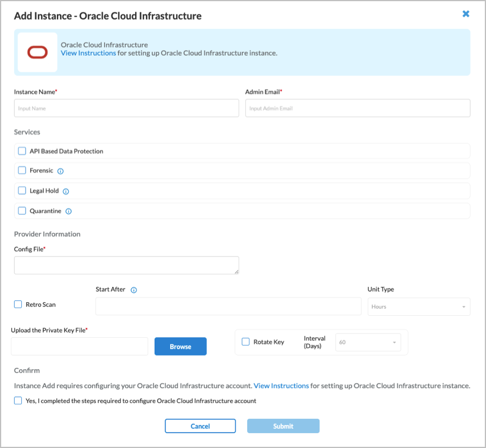Image resolution: width=486 pixels, height=448 pixels.
Task: Enable the Retro Scan checkbox
Action: coord(18,304)
